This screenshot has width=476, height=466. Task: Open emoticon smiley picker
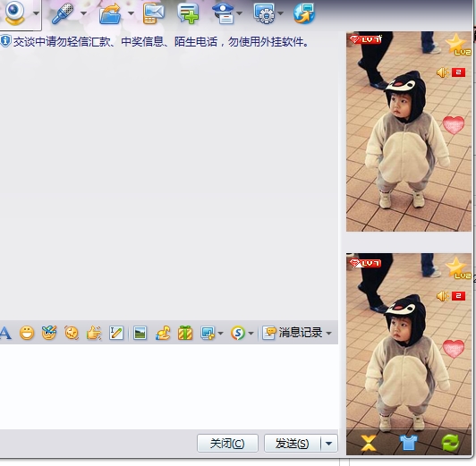27,333
